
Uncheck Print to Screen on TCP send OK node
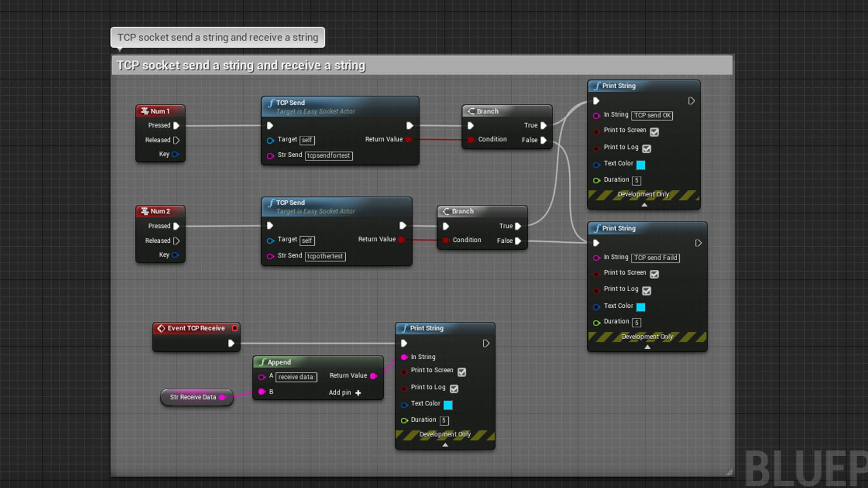(x=654, y=132)
